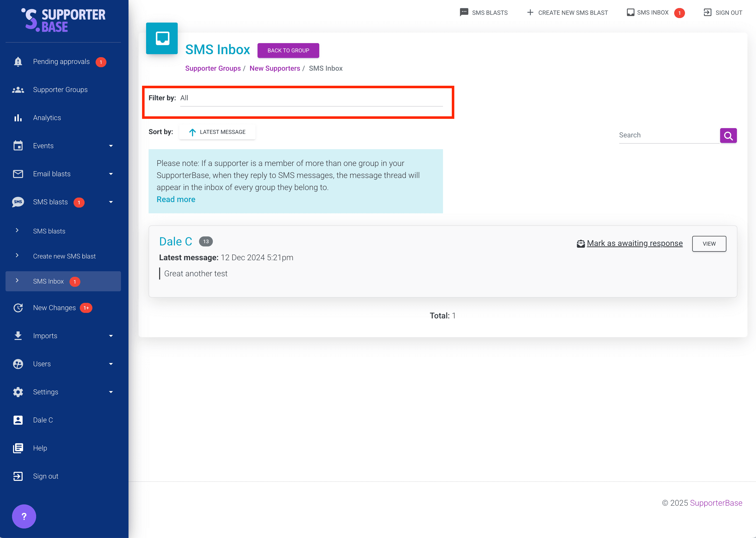Open Create New SMS Blast in top bar

[x=567, y=13]
